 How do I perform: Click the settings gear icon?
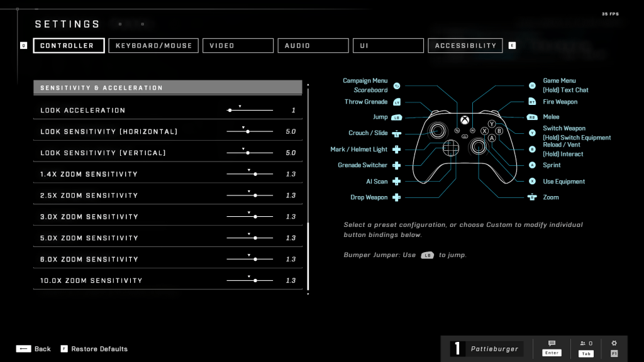pos(614,344)
